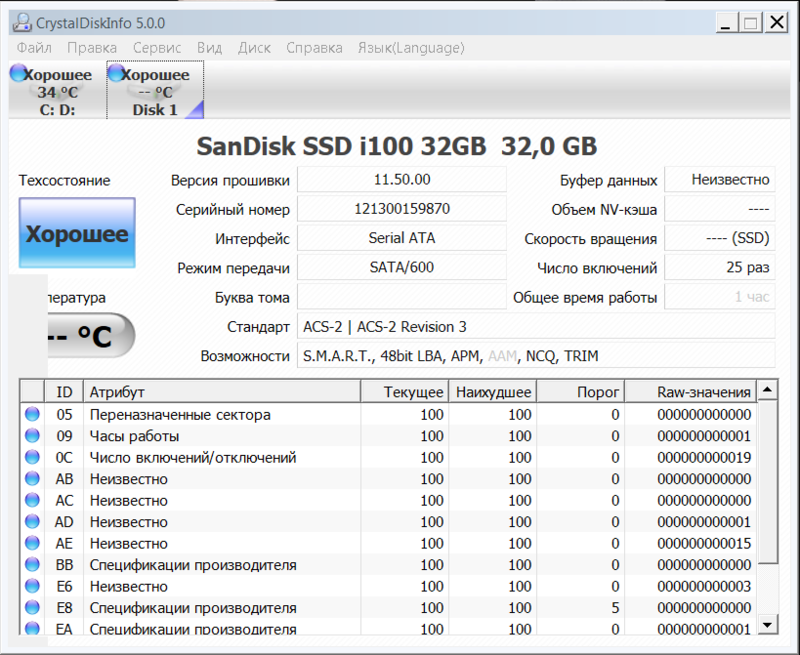Click the serial number field 121300159870
Image resolution: width=800 pixels, height=655 pixels.
coord(402,209)
